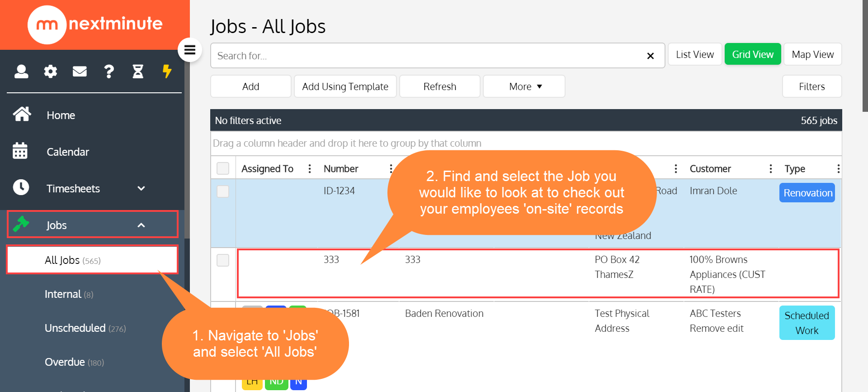Click the hourglass timer icon
868x392 pixels.
[138, 72]
